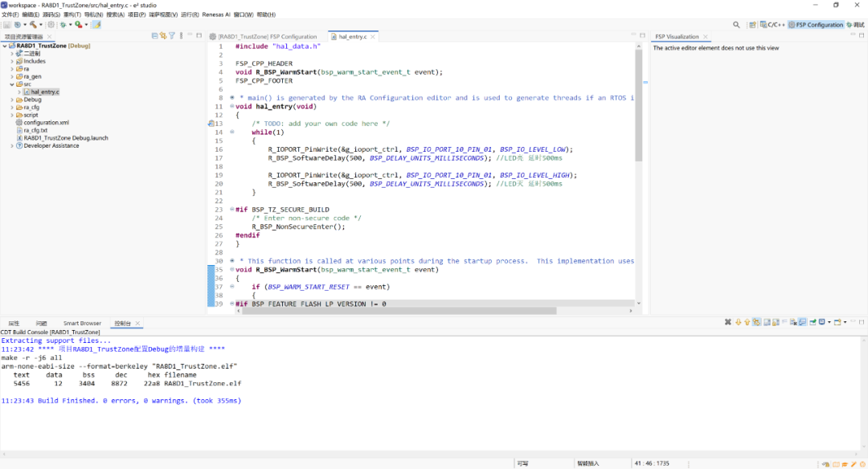Click the Open Perspective icon
The height and width of the screenshot is (469, 868).
click(x=752, y=24)
